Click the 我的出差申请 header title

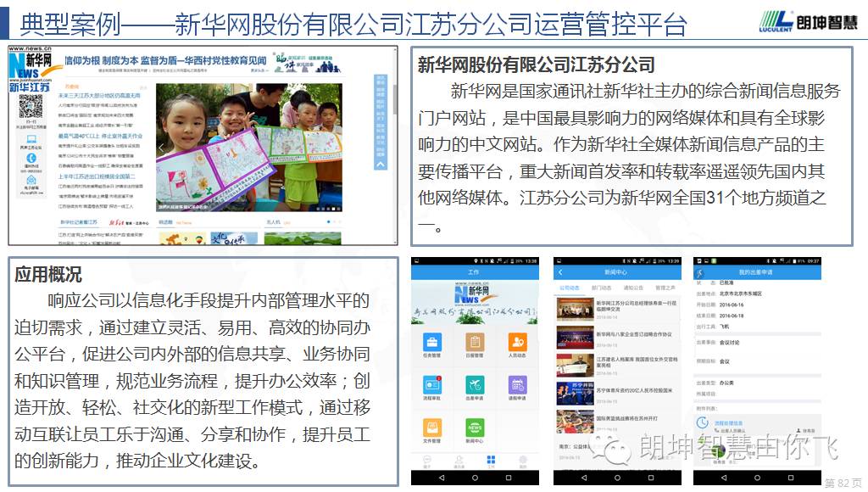tap(755, 272)
